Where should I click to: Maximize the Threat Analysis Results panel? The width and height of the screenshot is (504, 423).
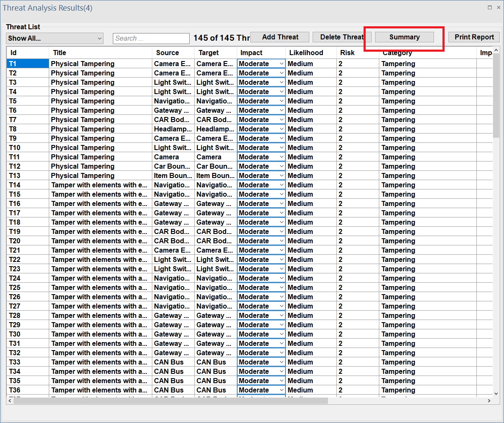[490, 8]
